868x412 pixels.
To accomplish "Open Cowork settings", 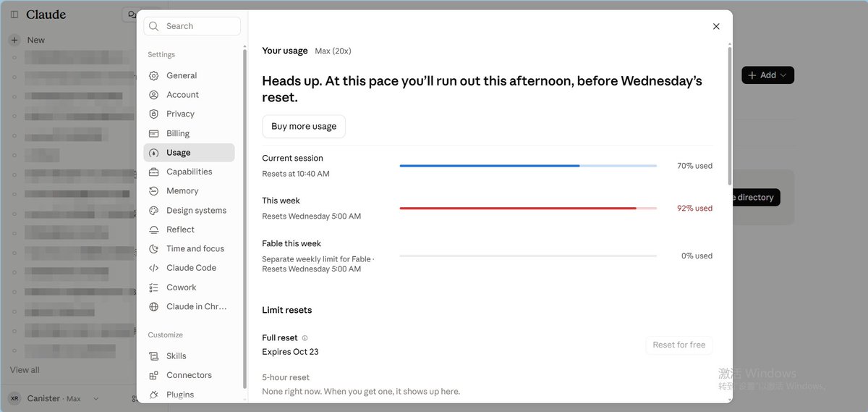I will (x=189, y=287).
